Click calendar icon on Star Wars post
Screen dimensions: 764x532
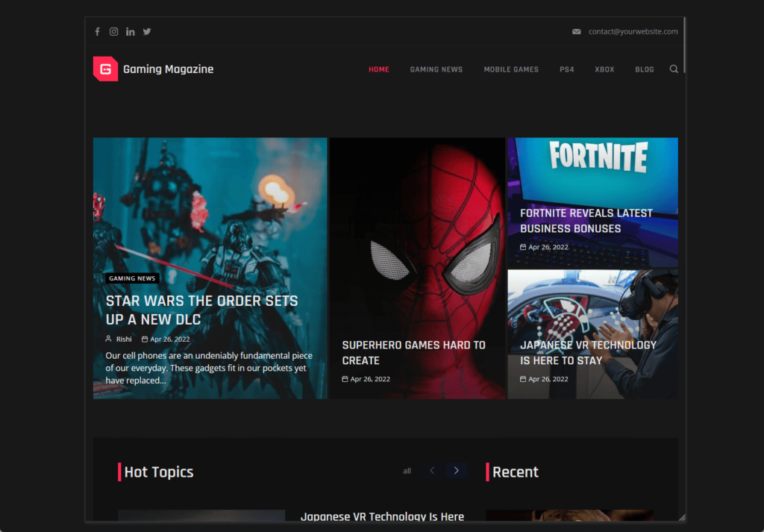pyautogui.click(x=145, y=339)
